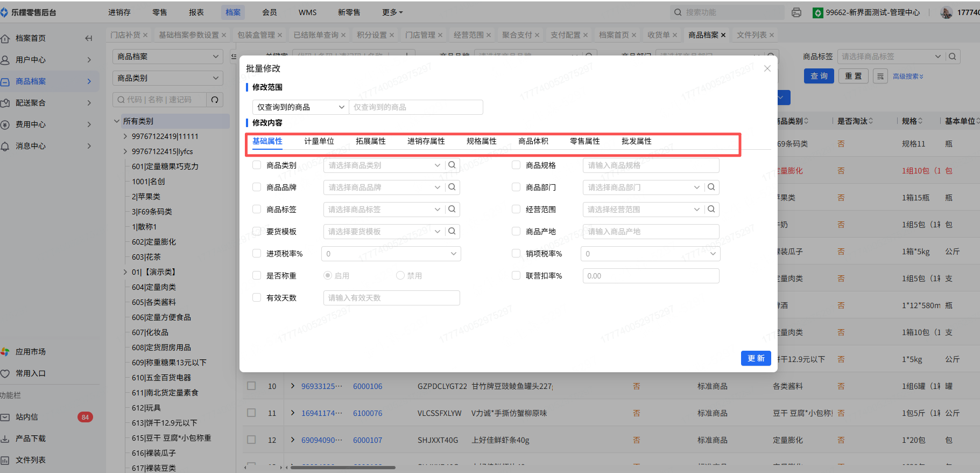
Task: Click the search icon beside 请选择商品品牌
Action: pos(452,187)
